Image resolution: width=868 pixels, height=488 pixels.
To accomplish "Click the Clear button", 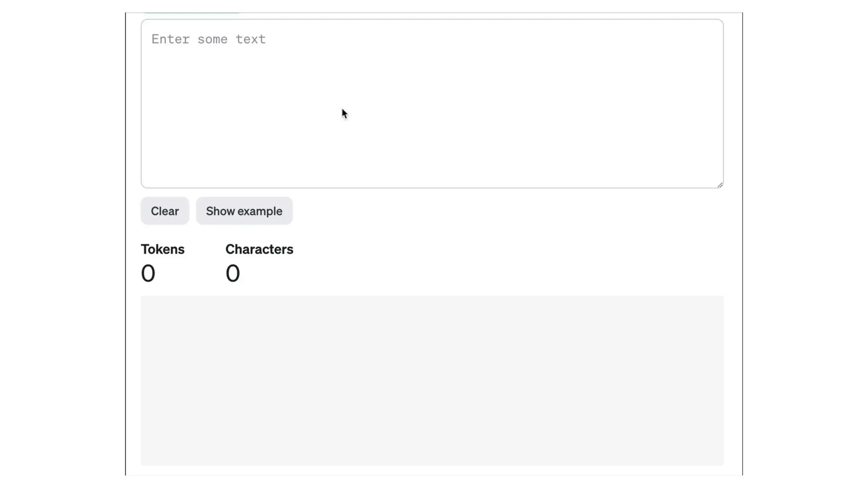I will tap(165, 211).
